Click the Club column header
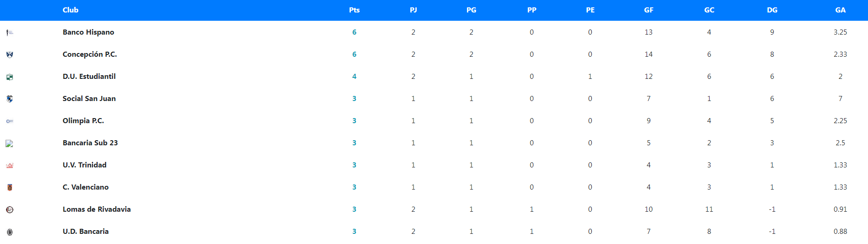 [x=70, y=10]
